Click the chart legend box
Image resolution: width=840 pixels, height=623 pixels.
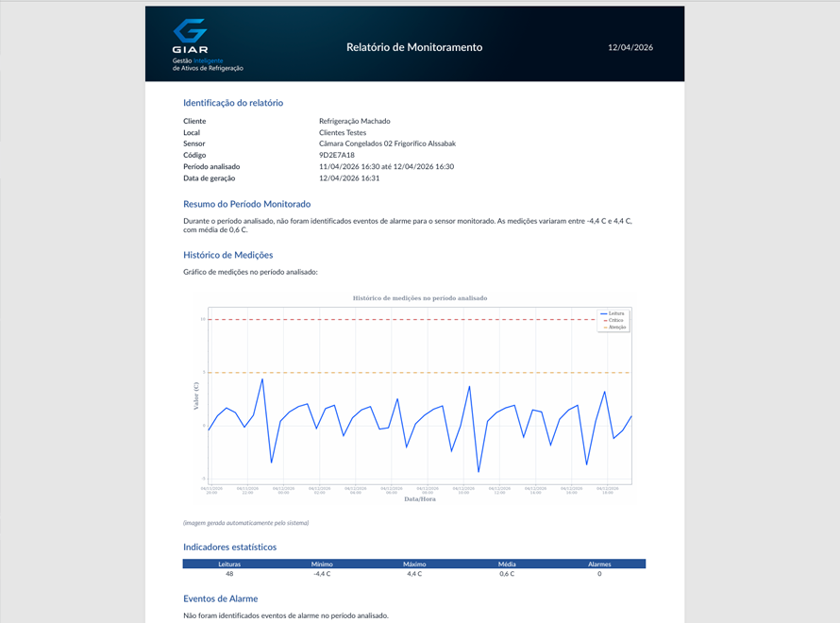pyautogui.click(x=613, y=321)
